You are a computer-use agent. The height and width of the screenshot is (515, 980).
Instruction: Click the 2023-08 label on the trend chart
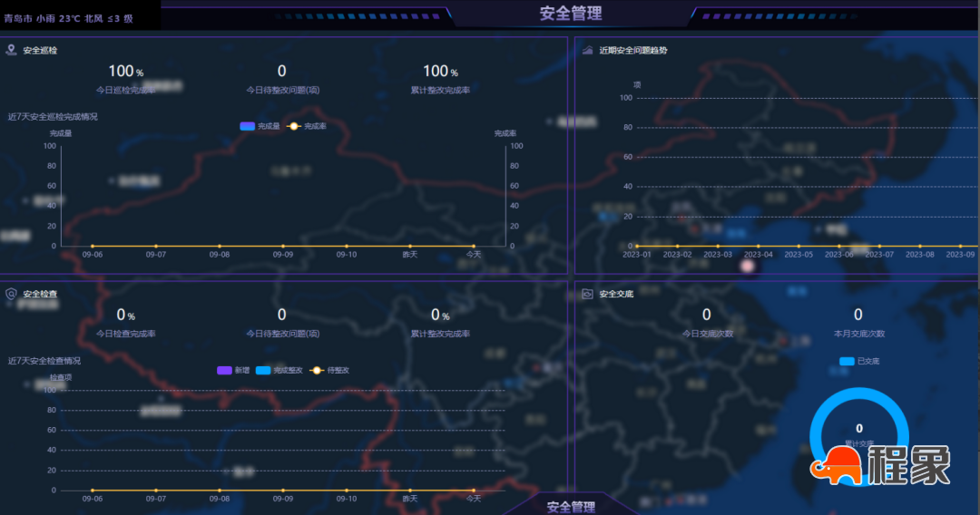pos(920,255)
